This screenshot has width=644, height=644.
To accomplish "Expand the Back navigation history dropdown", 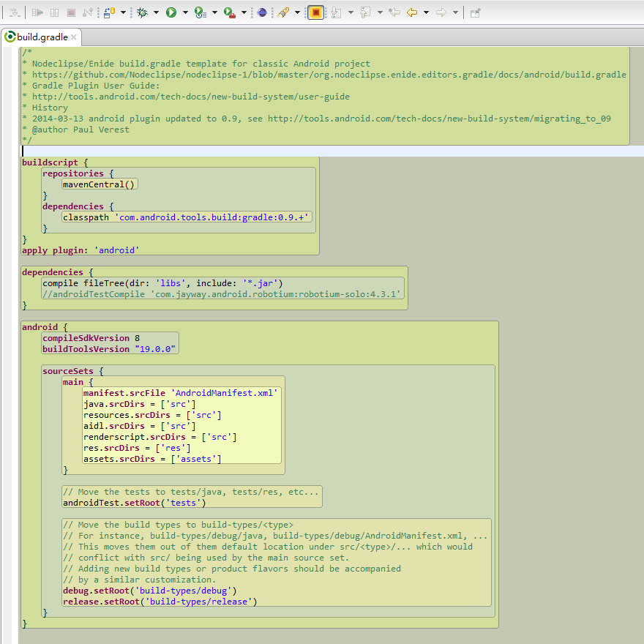I will coord(426,12).
